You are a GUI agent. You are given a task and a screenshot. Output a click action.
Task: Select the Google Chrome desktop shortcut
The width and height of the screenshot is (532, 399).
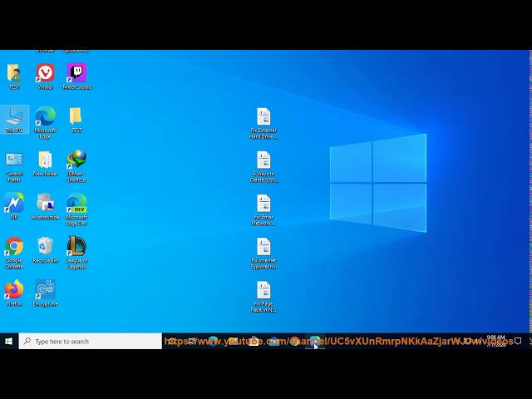point(14,253)
